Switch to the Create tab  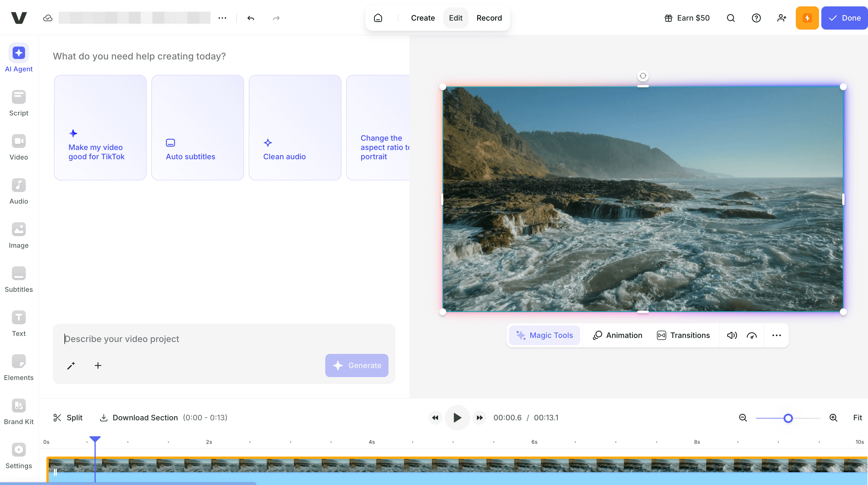(x=422, y=18)
